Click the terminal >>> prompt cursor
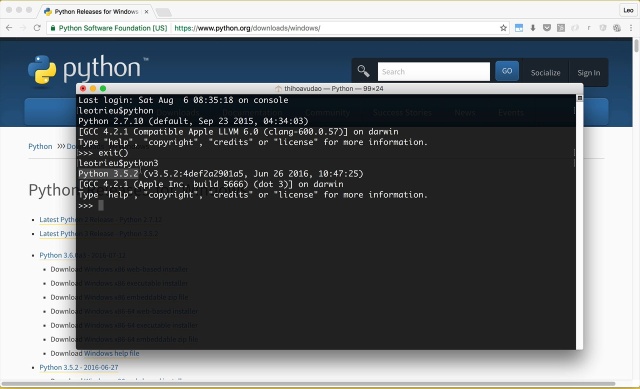 pos(101,205)
